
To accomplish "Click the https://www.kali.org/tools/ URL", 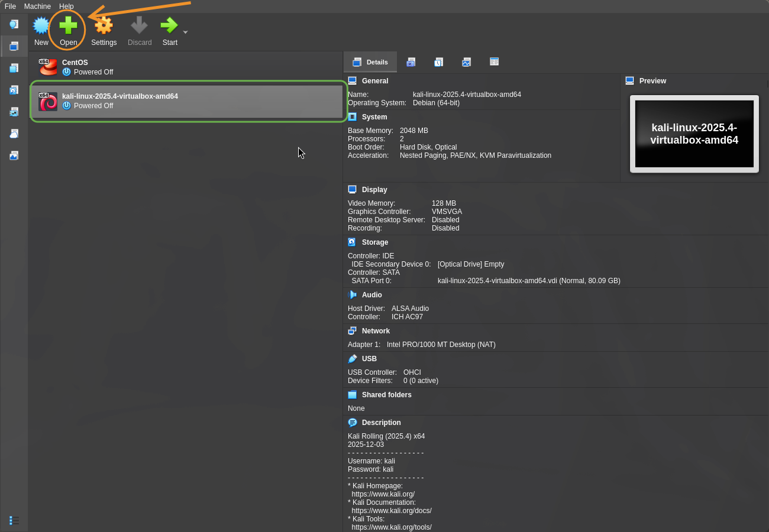I will (x=392, y=527).
